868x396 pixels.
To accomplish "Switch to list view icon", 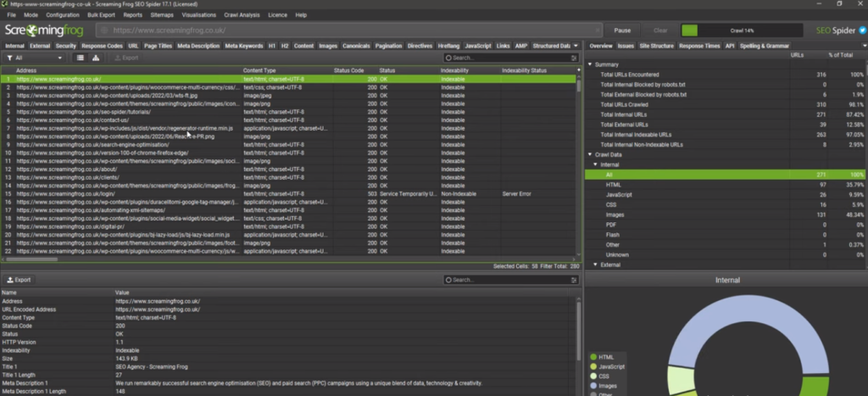I will coord(81,58).
